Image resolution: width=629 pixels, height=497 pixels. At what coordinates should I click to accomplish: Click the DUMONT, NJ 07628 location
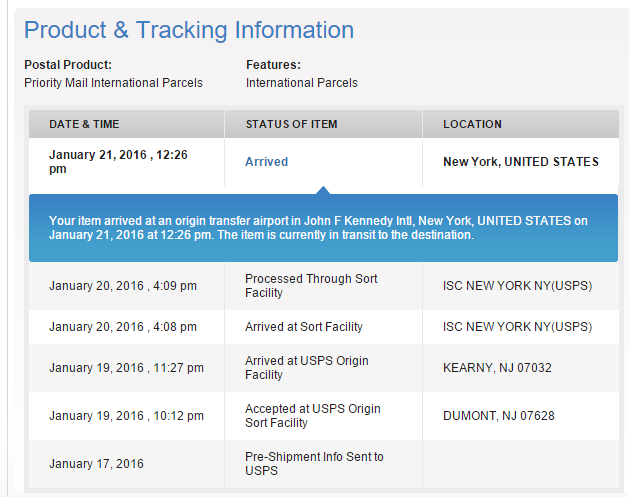click(499, 416)
